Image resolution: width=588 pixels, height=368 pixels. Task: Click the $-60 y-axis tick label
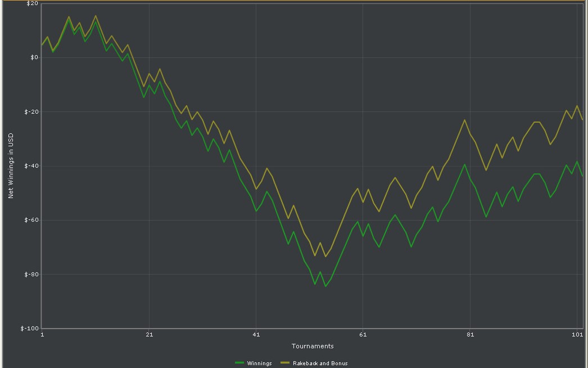31,220
